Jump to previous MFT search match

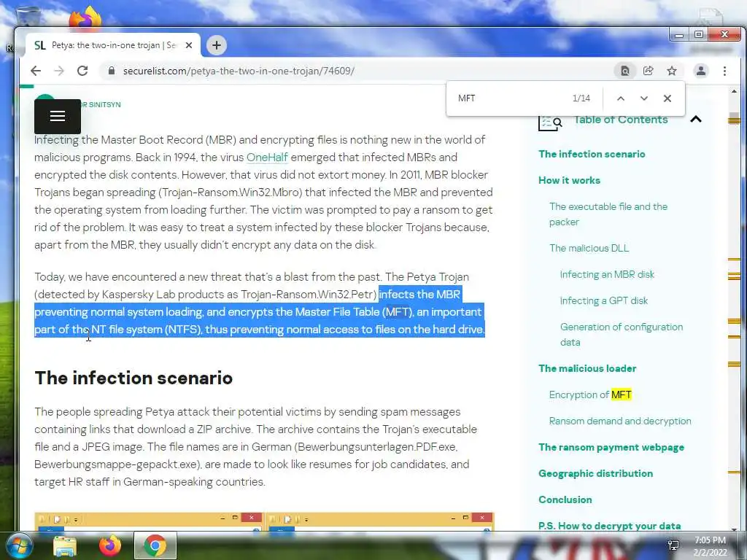pyautogui.click(x=620, y=98)
